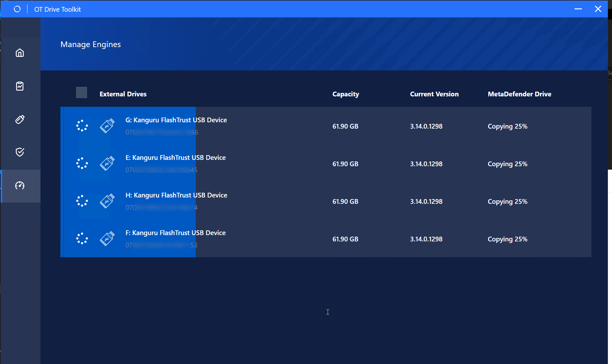Select E: Kanguru FlashTrust USB Device name
The height and width of the screenshot is (364, 612).
tap(176, 158)
